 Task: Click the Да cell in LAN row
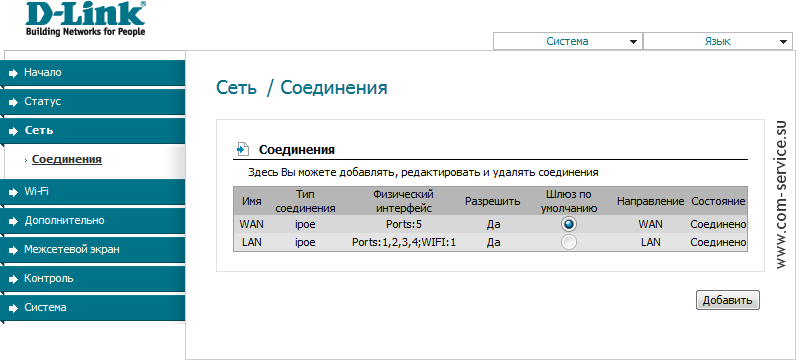point(493,243)
